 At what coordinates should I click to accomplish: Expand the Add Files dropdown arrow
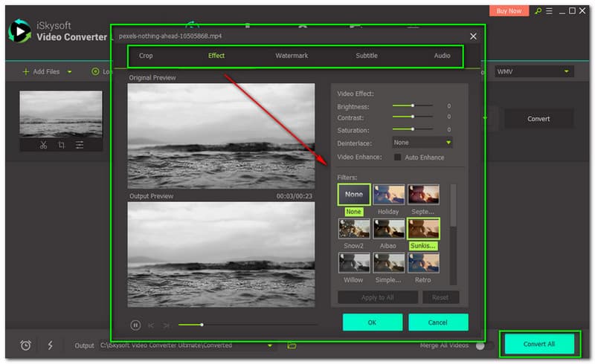(70, 72)
